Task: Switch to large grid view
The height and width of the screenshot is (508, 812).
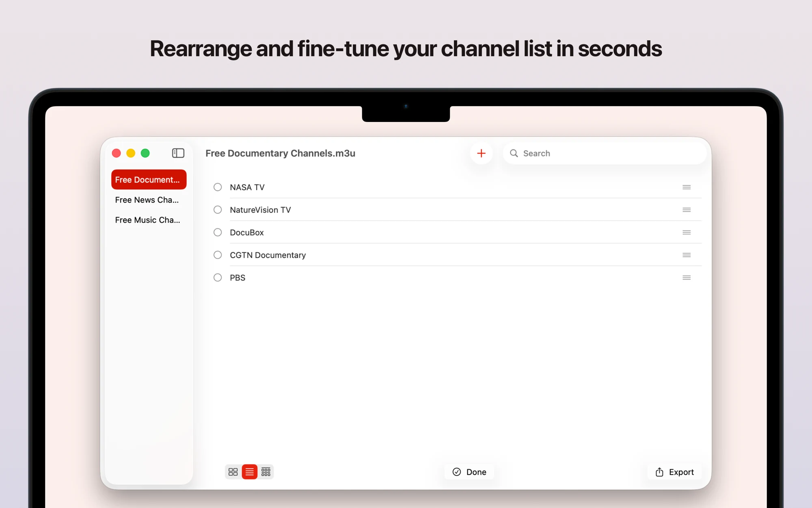Action: click(x=233, y=472)
